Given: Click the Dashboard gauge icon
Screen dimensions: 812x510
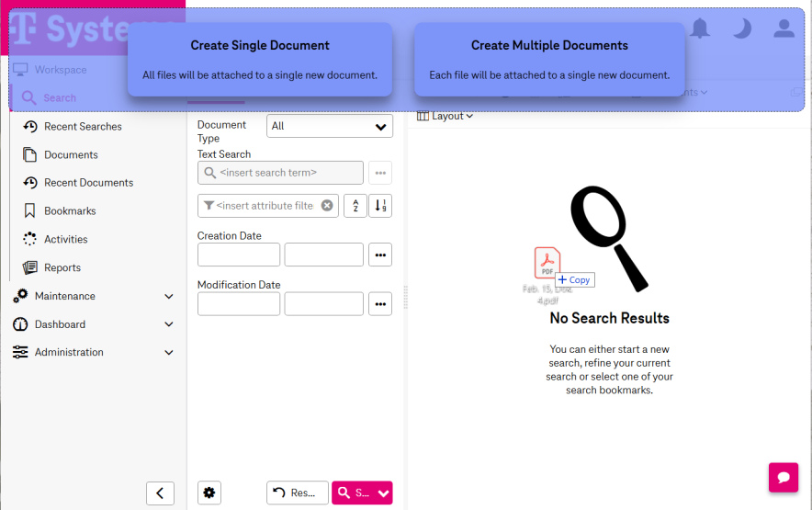Looking at the screenshot, I should click(x=20, y=324).
